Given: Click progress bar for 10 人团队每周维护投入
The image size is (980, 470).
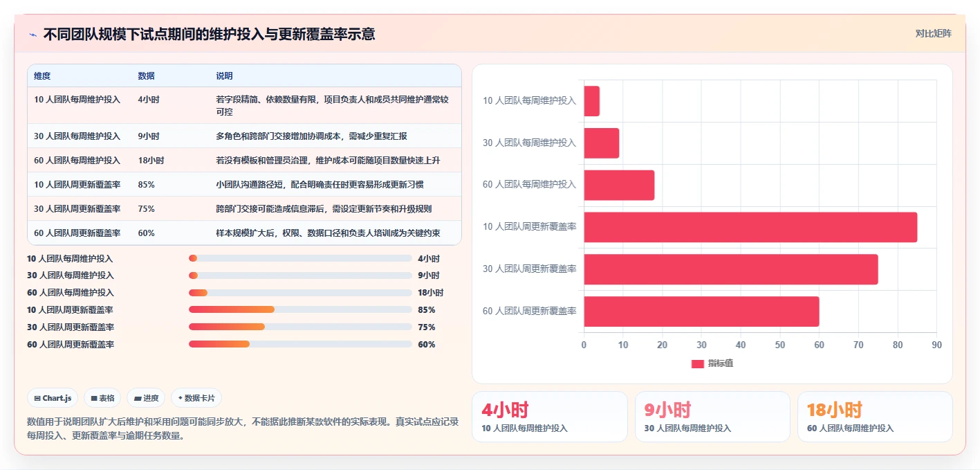Looking at the screenshot, I should 300,258.
